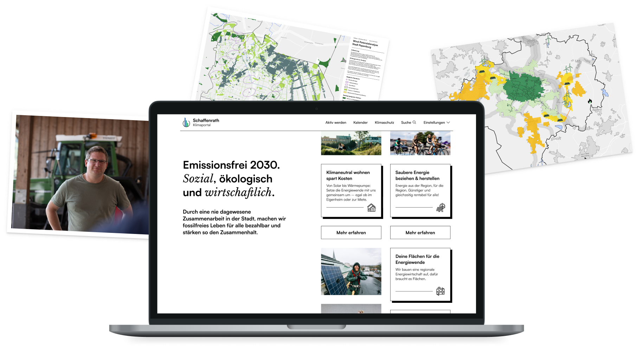Open the rooftop solar installer photo

[351, 272]
